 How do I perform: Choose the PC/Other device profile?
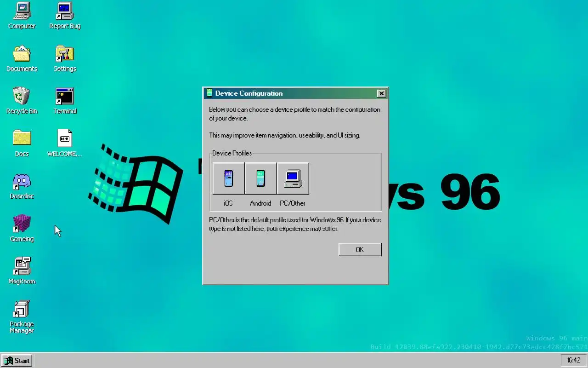293,178
